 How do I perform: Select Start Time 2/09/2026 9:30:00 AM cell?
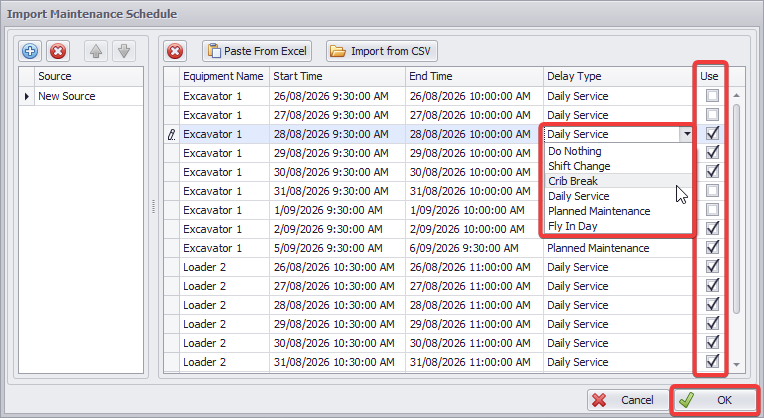337,229
